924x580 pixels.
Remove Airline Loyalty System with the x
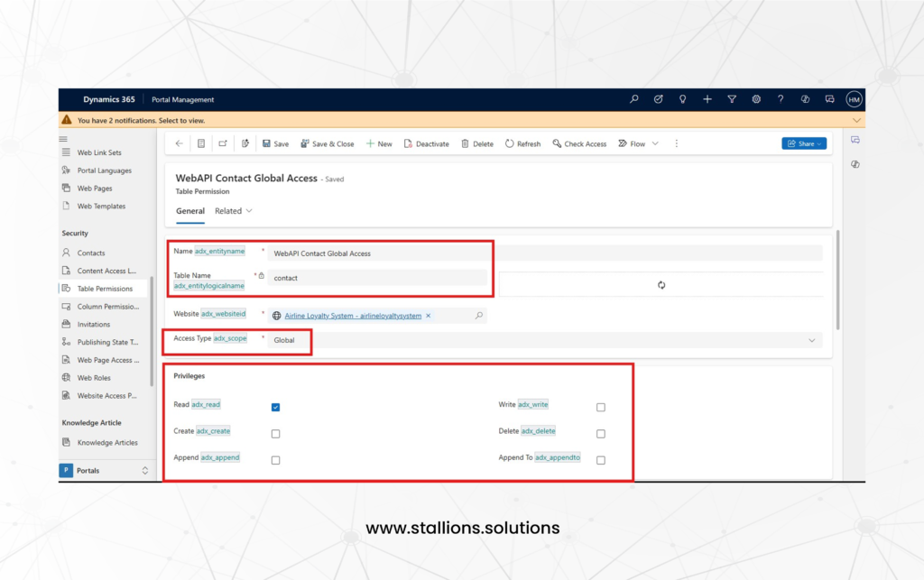click(429, 316)
